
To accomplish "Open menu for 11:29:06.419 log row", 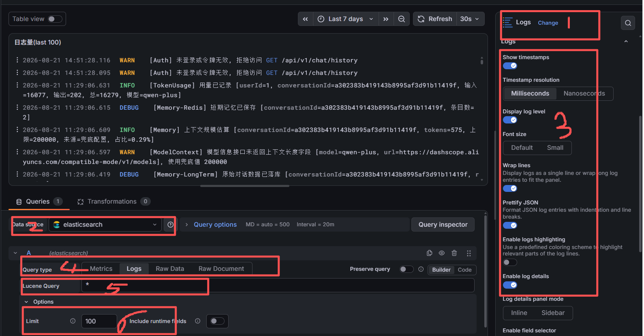I will pos(17,174).
